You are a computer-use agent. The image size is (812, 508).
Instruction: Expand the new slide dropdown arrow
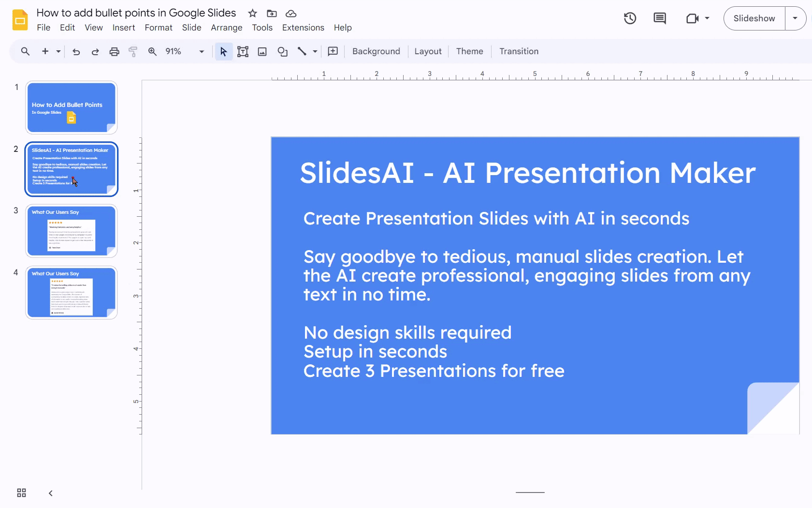pyautogui.click(x=58, y=51)
